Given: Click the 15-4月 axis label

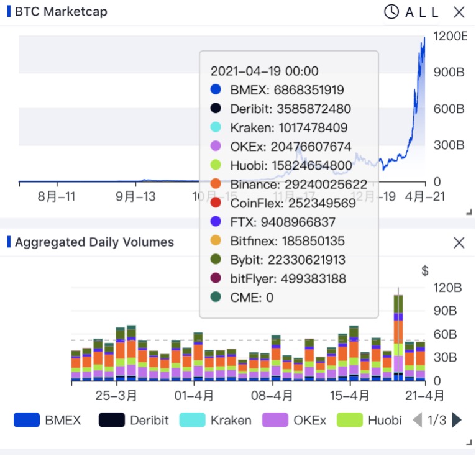Looking at the screenshot, I should coord(350,396).
